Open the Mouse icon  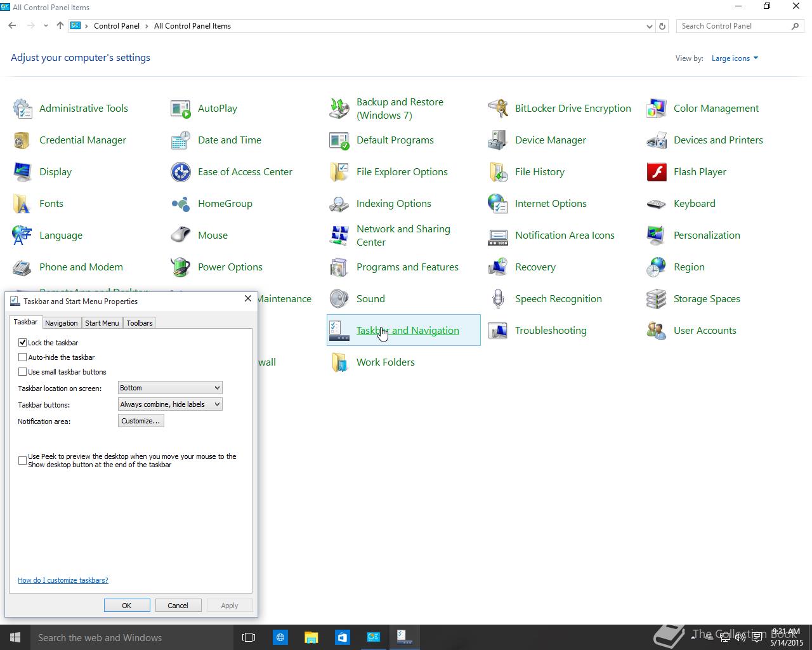coord(181,235)
